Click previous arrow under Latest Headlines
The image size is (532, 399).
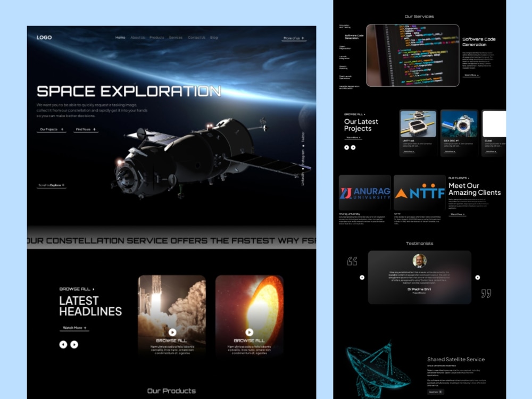pyautogui.click(x=63, y=345)
